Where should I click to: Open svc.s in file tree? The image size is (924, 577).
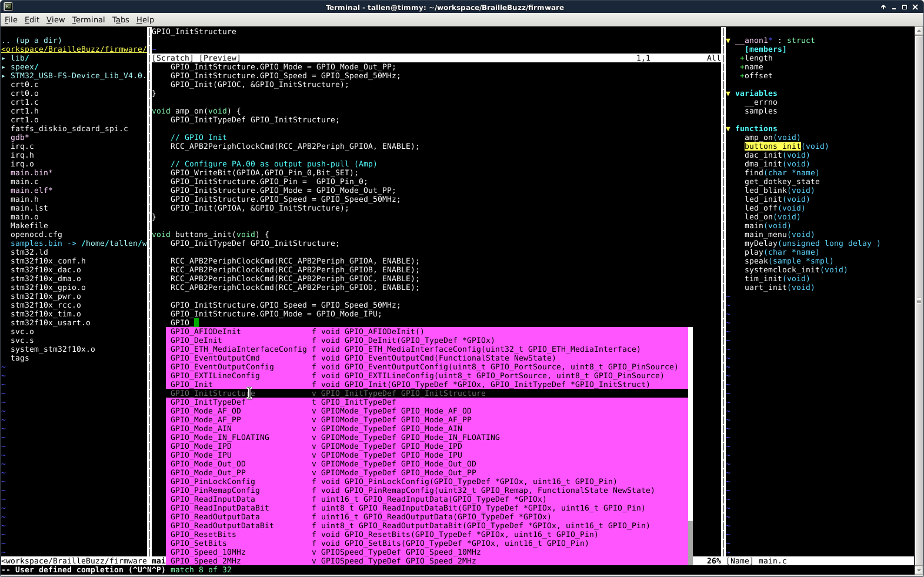[22, 341]
